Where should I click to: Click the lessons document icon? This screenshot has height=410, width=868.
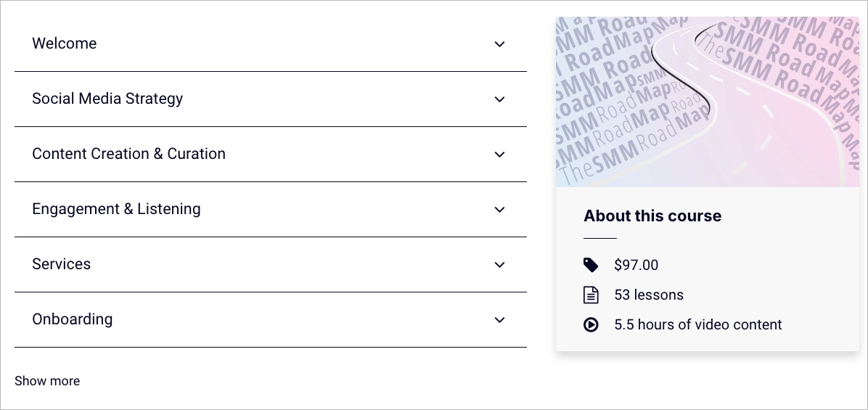591,295
